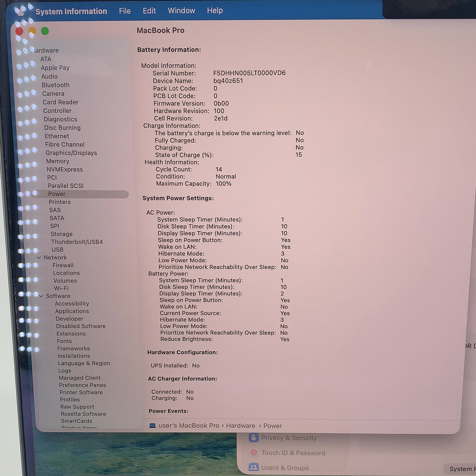
Task: Click Hardware in the path bar
Action: point(241,426)
